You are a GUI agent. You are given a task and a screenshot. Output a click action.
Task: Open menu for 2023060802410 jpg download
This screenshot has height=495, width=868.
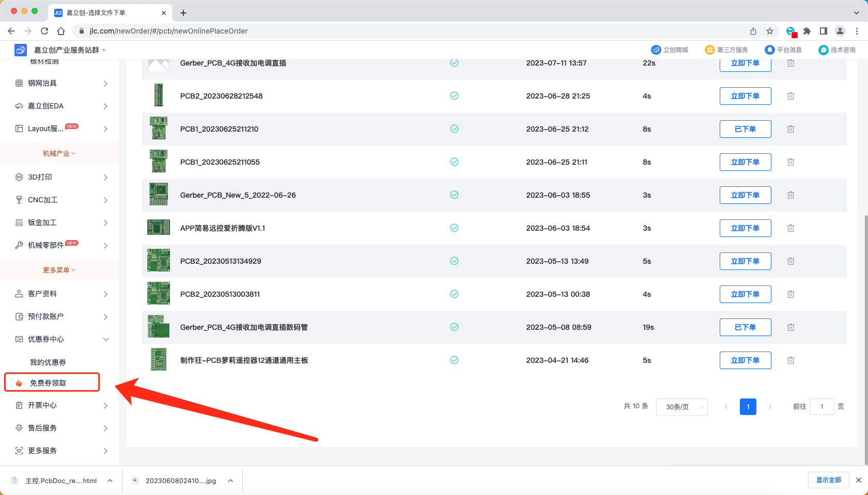(x=230, y=481)
